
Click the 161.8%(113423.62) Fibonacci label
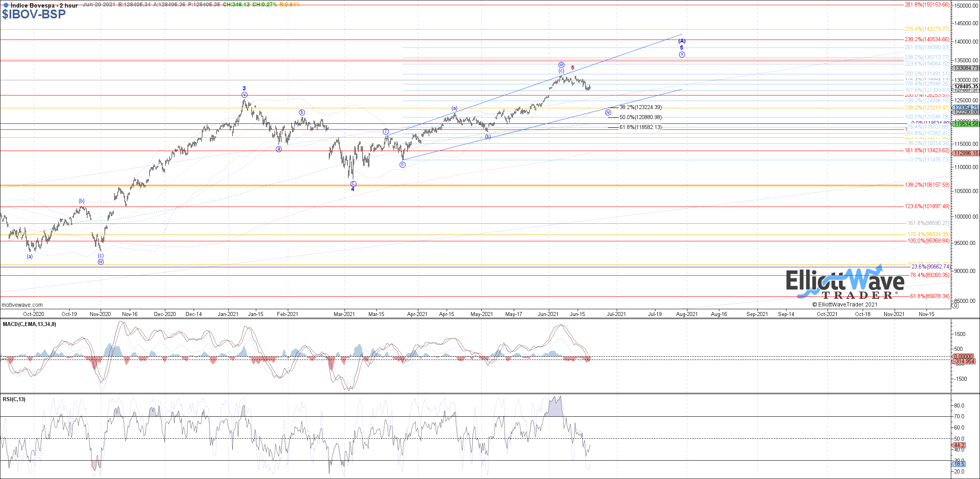tap(927, 151)
